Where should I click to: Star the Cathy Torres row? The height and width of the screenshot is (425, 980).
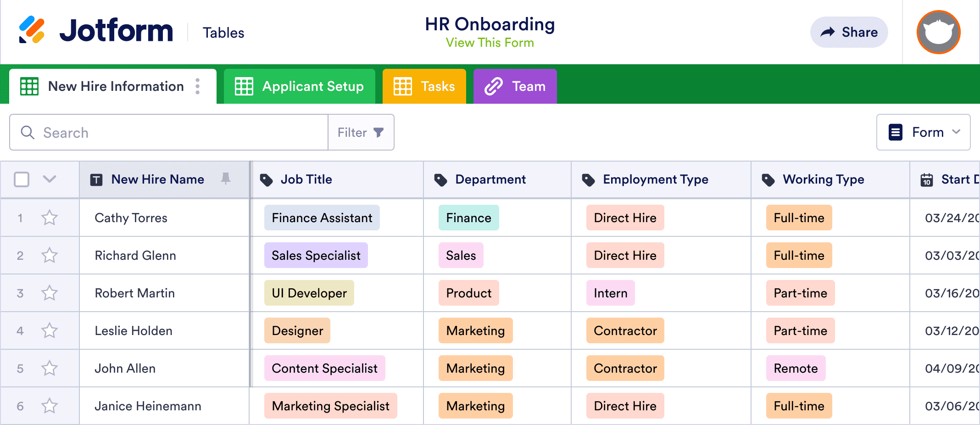50,218
